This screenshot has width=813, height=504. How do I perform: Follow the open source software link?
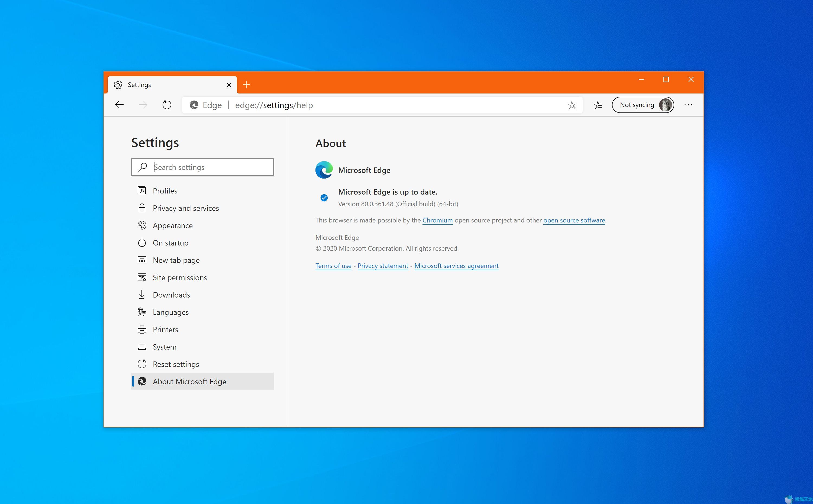(574, 220)
